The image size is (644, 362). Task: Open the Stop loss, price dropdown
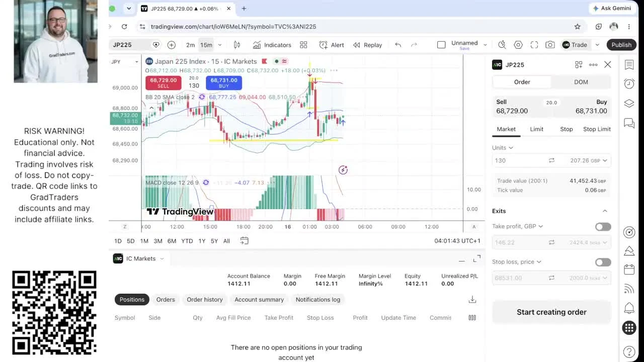[517, 262]
